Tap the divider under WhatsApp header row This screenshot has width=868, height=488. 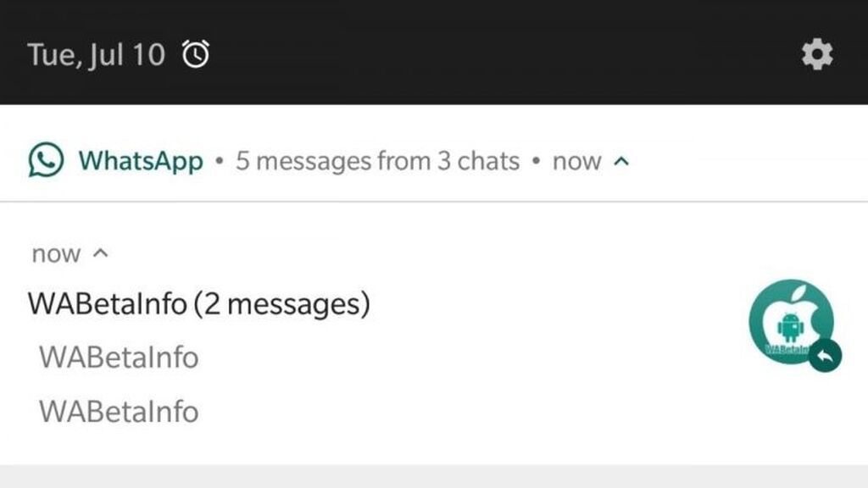(434, 202)
